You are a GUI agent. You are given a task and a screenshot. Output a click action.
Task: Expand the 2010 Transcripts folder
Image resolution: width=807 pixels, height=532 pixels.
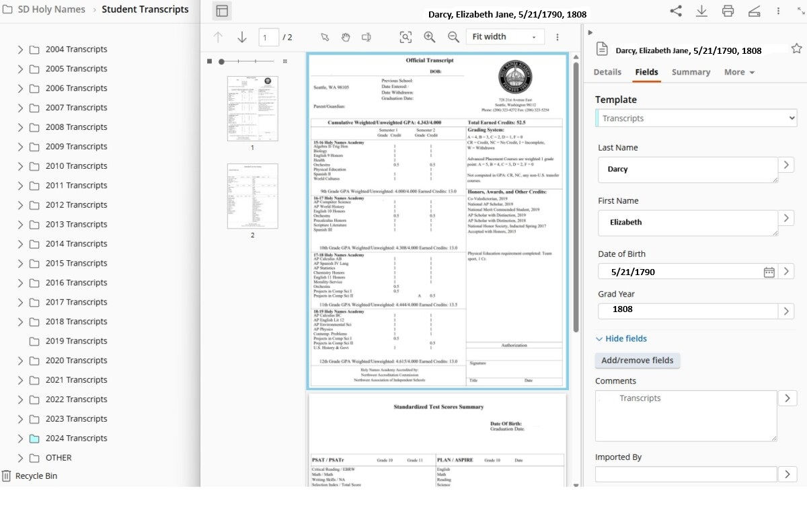click(x=20, y=166)
